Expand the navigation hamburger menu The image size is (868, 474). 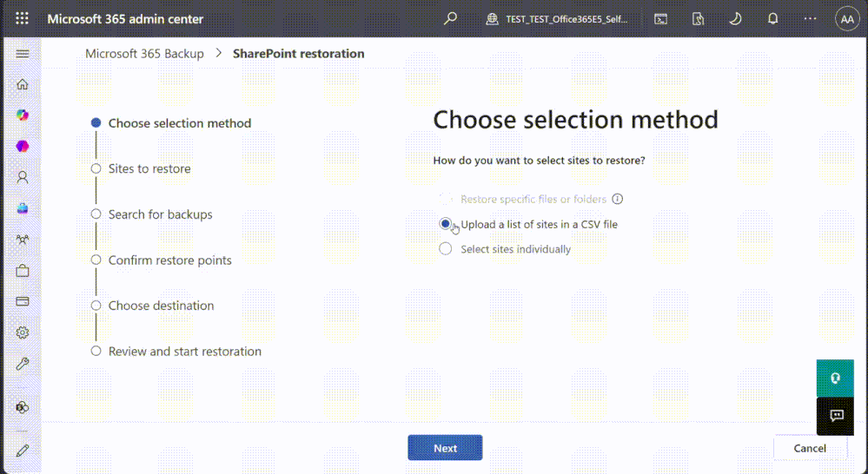point(23,54)
